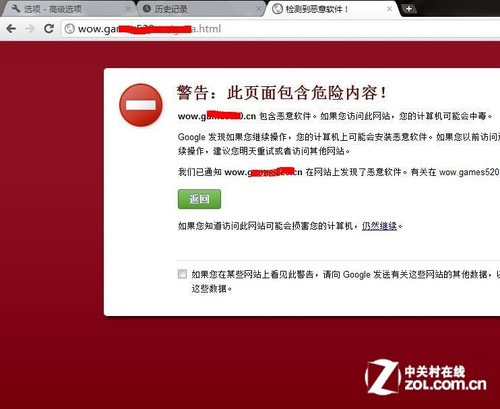
Task: Close the 历史记录 tab
Action: tap(258, 9)
